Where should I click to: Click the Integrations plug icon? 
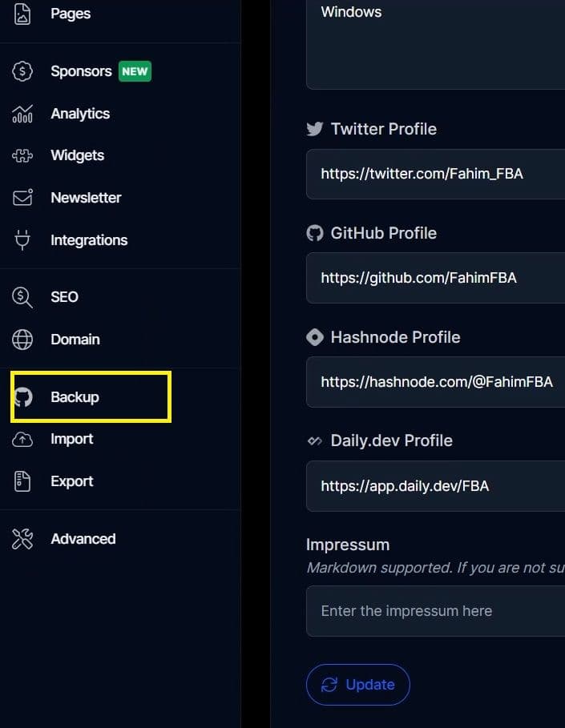click(22, 239)
